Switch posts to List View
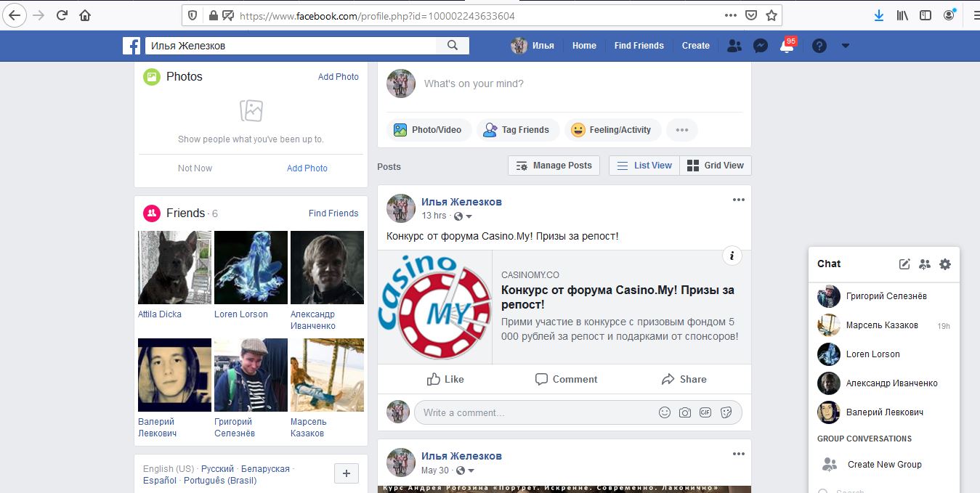Viewport: 980px width, 493px height. (644, 166)
